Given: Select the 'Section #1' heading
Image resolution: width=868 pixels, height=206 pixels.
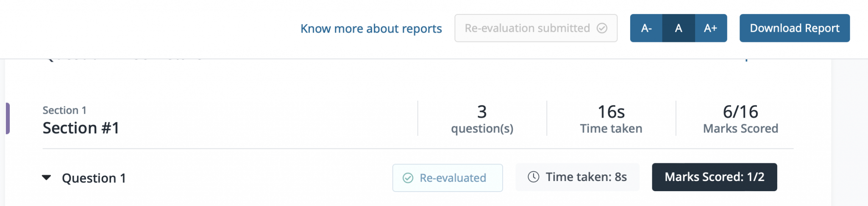Looking at the screenshot, I should (81, 128).
